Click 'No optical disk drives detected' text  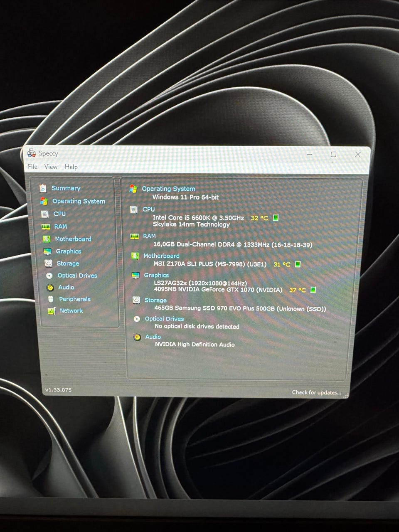tap(197, 327)
